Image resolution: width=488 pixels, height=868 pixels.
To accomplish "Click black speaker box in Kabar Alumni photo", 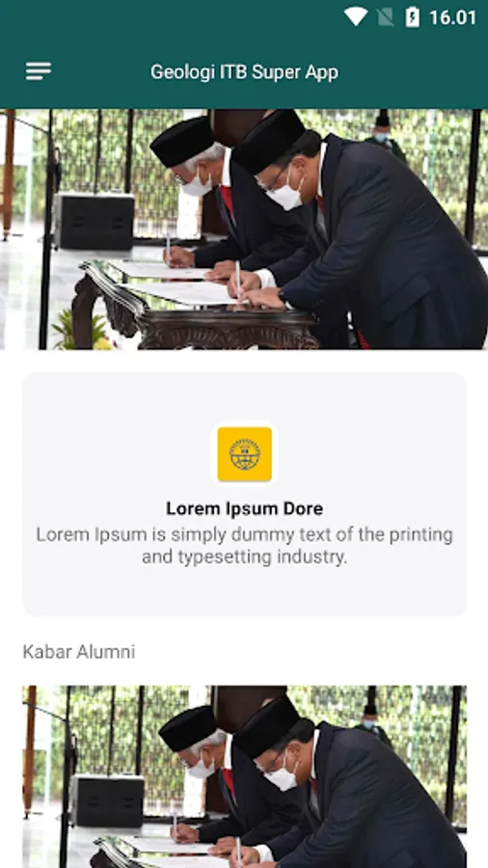I will tap(107, 800).
